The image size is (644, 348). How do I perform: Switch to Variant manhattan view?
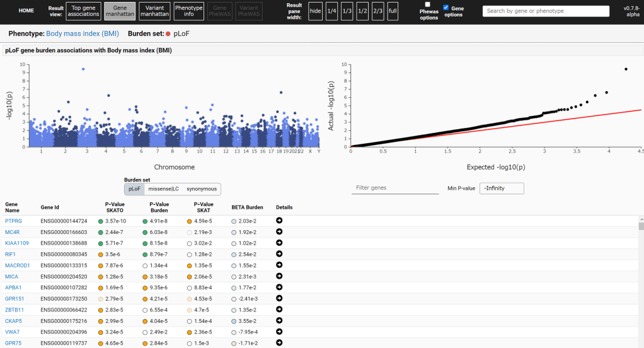point(154,11)
